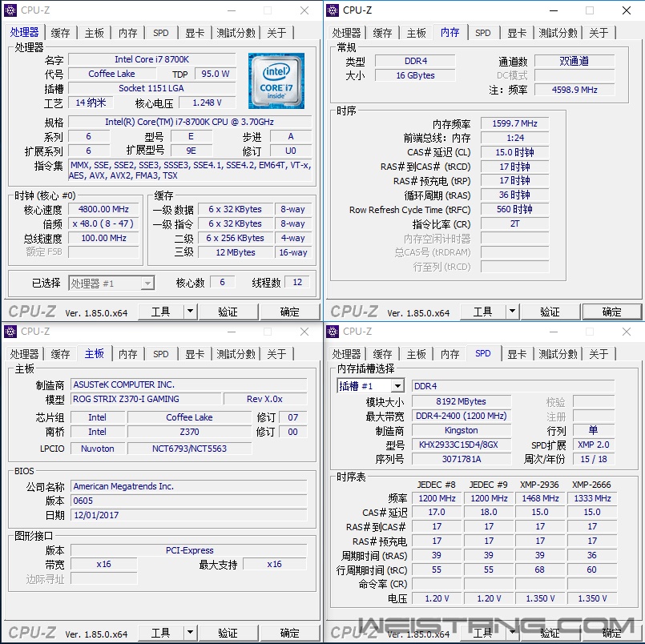This screenshot has width=645, height=644.
Task: Close the memory CPU-Z window
Action: pos(627,10)
